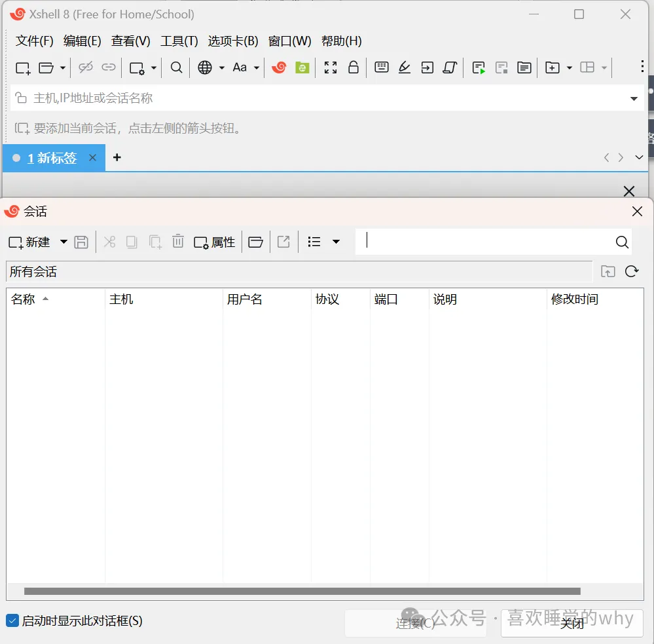The image size is (654, 644).
Task: Add a new tab with plus button
Action: 117,157
